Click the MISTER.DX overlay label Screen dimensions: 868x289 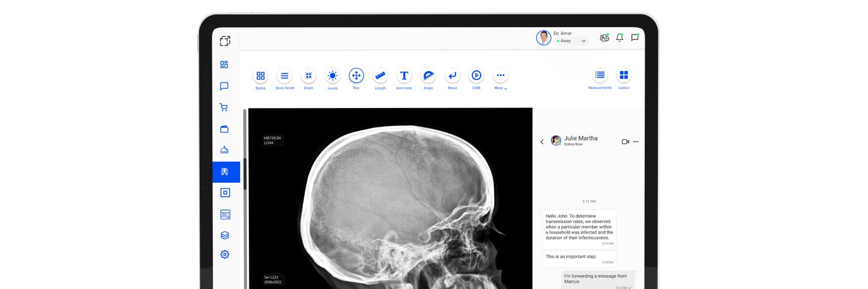[x=273, y=140]
